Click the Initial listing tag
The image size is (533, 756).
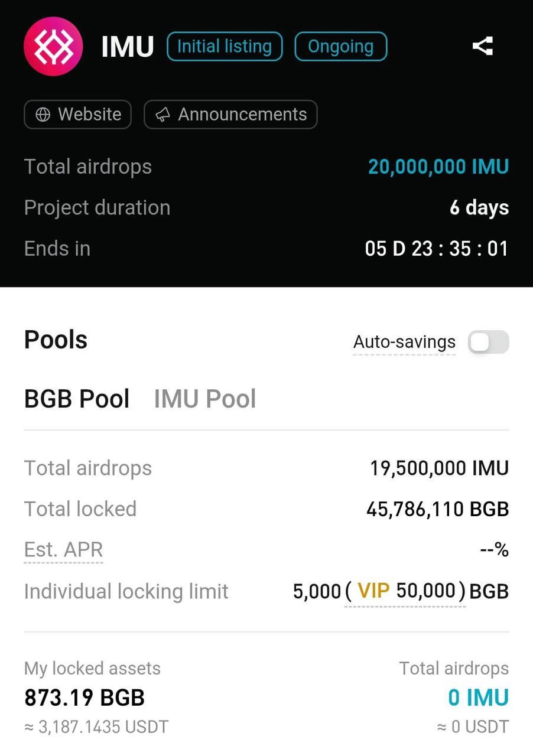click(x=225, y=47)
